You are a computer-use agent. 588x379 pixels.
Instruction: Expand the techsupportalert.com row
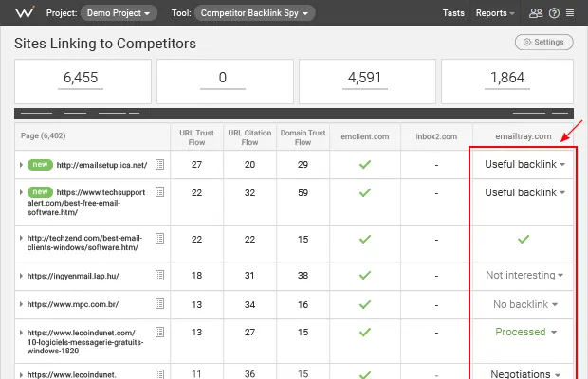[22, 192]
